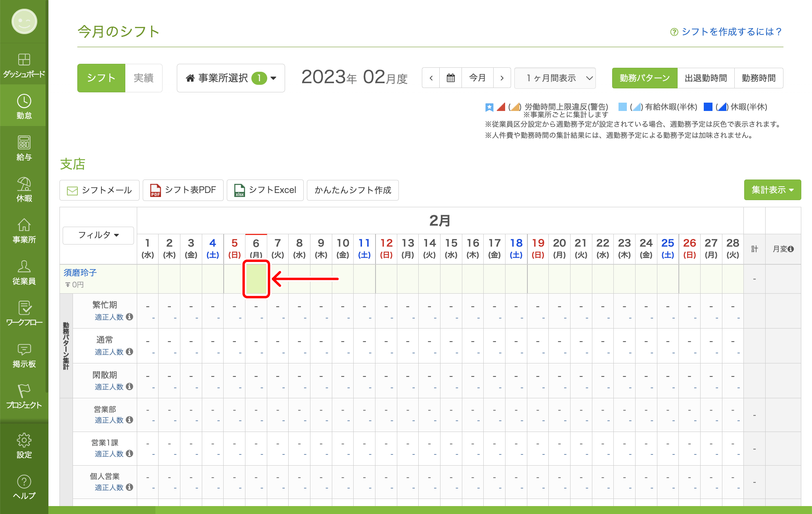Viewport: 812px width, 514px height.
Task: Open the 1ヶ月間表示 period dropdown
Action: tap(555, 78)
